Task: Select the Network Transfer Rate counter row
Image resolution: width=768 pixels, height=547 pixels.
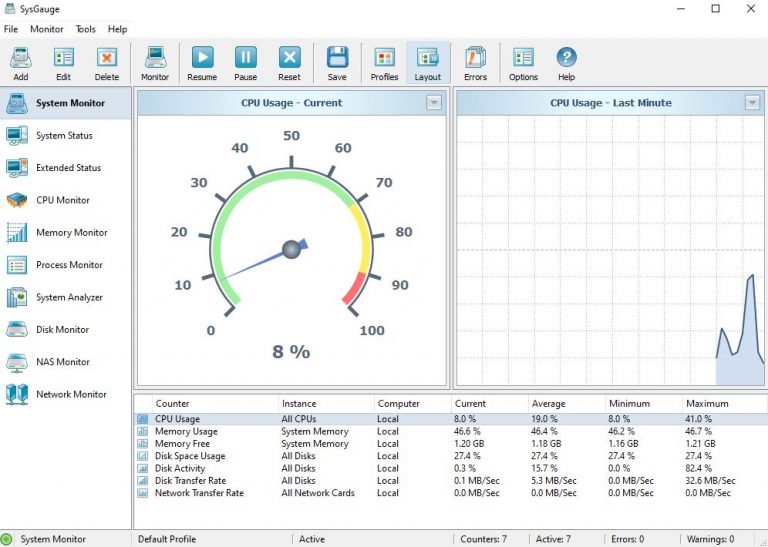Action: [451, 493]
